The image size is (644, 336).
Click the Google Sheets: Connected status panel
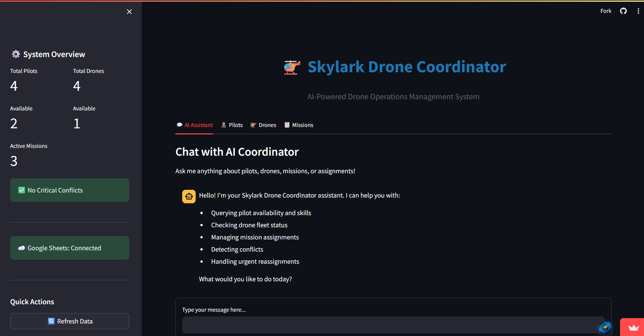(69, 248)
